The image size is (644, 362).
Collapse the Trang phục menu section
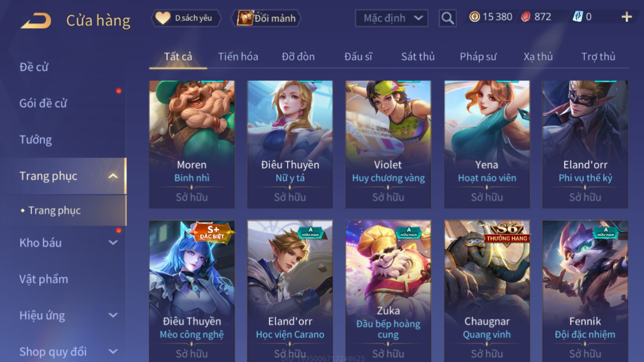click(x=113, y=176)
